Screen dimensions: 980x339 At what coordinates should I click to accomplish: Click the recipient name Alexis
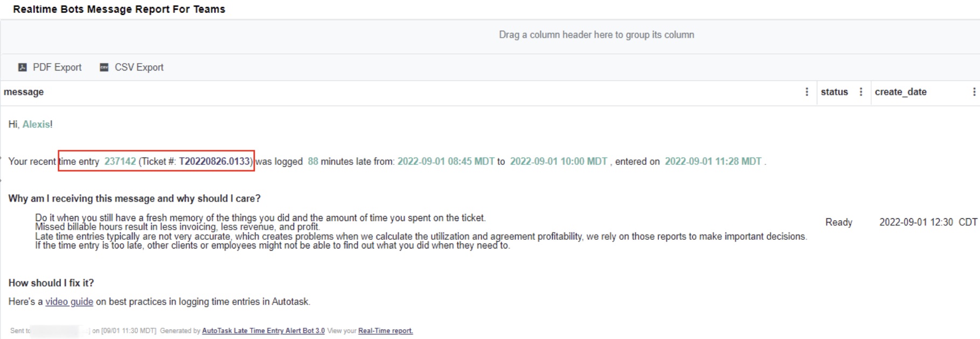coord(36,124)
